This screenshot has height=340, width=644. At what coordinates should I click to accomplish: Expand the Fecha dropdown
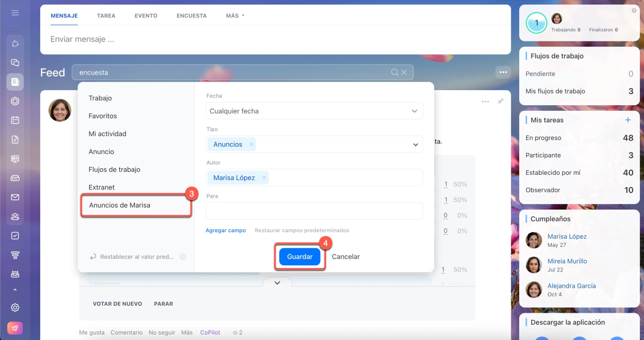click(415, 111)
